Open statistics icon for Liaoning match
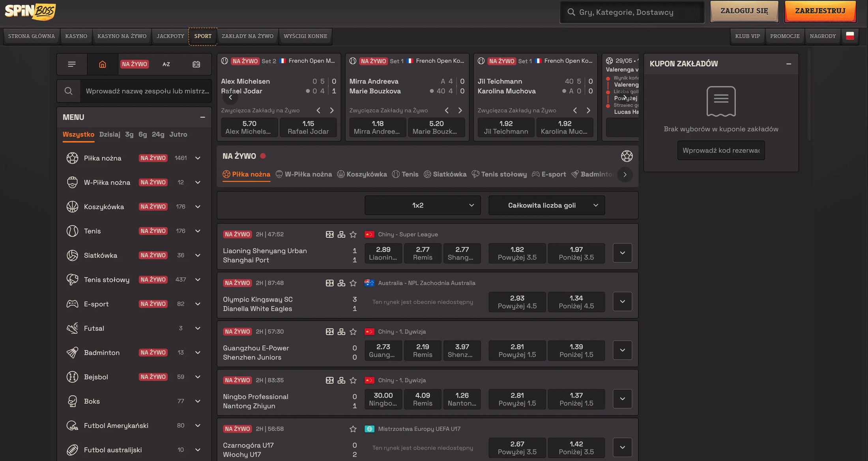 click(341, 234)
